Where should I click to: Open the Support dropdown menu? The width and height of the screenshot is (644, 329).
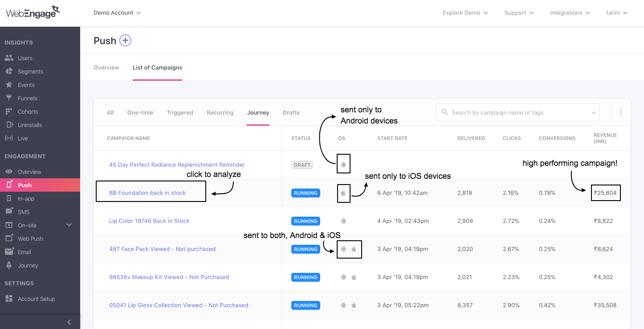click(519, 13)
